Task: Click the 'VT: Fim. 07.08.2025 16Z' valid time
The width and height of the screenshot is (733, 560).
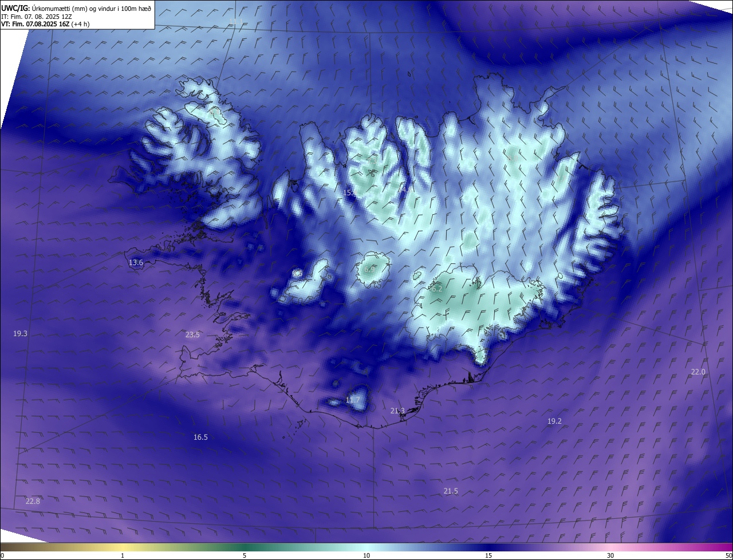Action: [34, 24]
